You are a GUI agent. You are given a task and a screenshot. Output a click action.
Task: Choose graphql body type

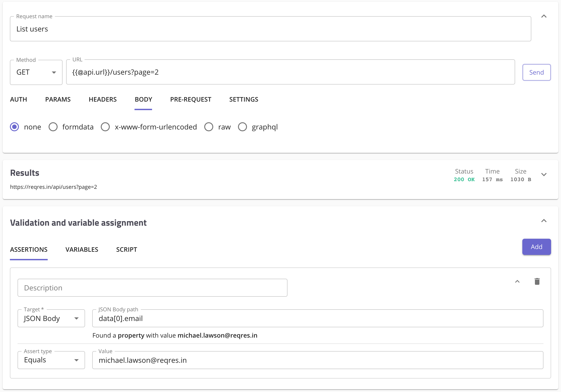242,127
